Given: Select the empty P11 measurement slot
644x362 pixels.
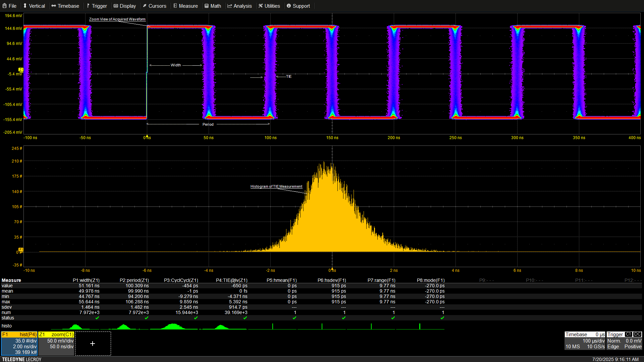Looking at the screenshot, I should click(584, 280).
